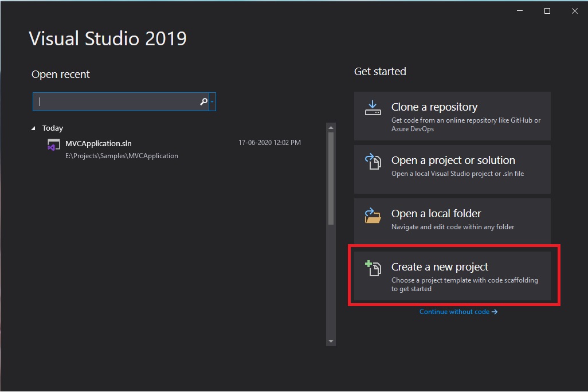Click the Create a new project button

tap(452, 276)
